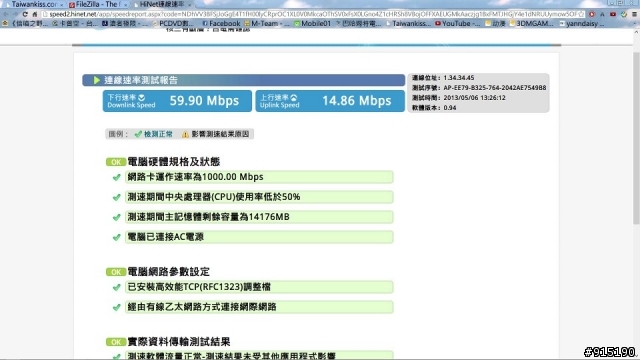The height and width of the screenshot is (360, 640).
Task: Open the Mobile01 bookmark
Action: pyautogui.click(x=313, y=24)
